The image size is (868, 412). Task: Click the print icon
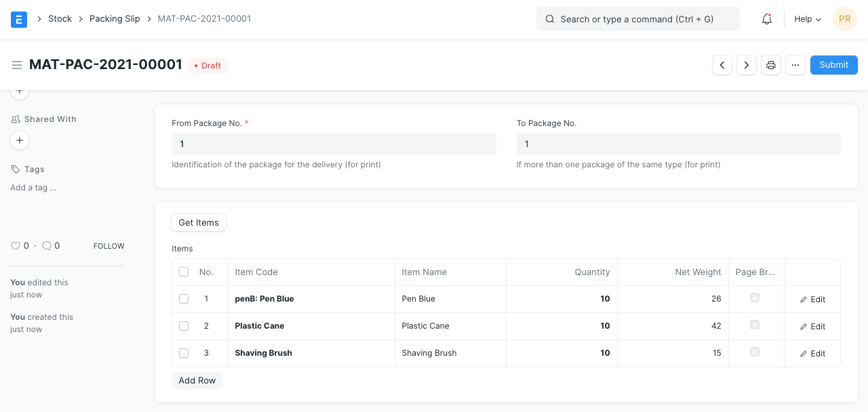point(771,65)
